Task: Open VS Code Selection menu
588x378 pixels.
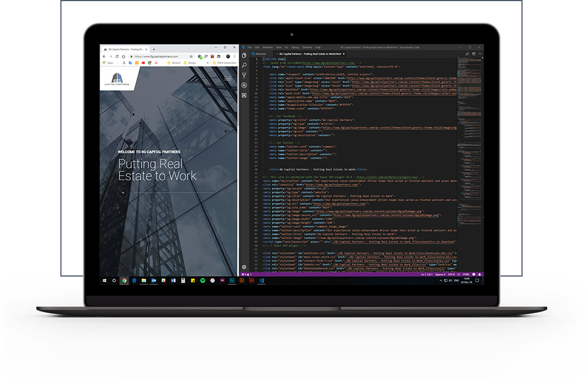Action: tap(267, 47)
